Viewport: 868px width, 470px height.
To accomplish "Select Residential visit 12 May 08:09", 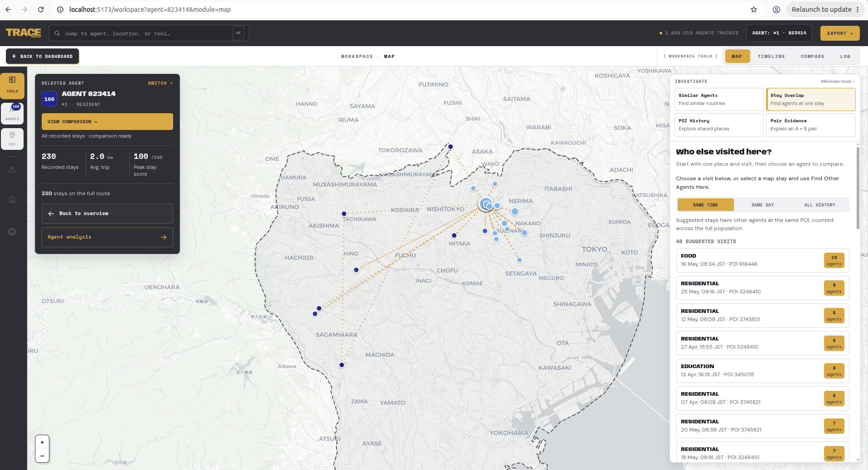I will (762, 316).
